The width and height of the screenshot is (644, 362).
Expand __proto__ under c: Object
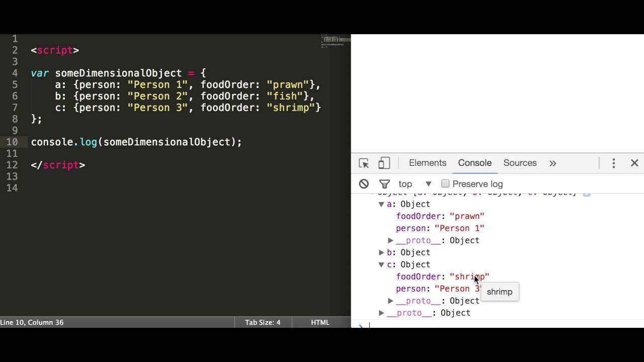pyautogui.click(x=390, y=301)
